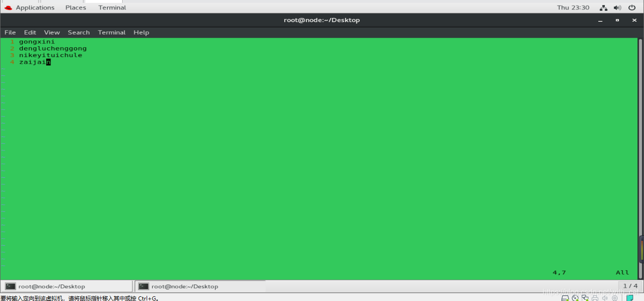Open the network connection icon in the top panel
The height and width of the screenshot is (301, 644).
(603, 8)
